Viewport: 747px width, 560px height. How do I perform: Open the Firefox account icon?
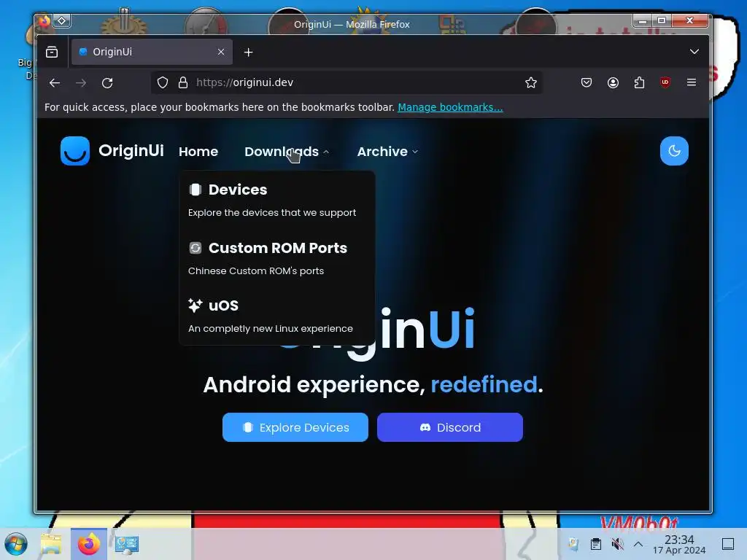tap(613, 82)
